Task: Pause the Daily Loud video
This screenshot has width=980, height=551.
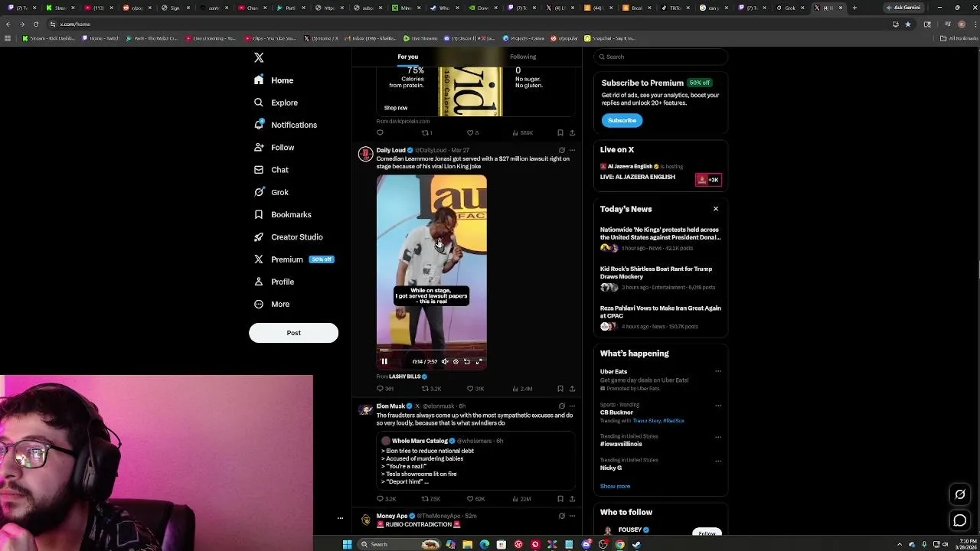Action: coord(384,362)
